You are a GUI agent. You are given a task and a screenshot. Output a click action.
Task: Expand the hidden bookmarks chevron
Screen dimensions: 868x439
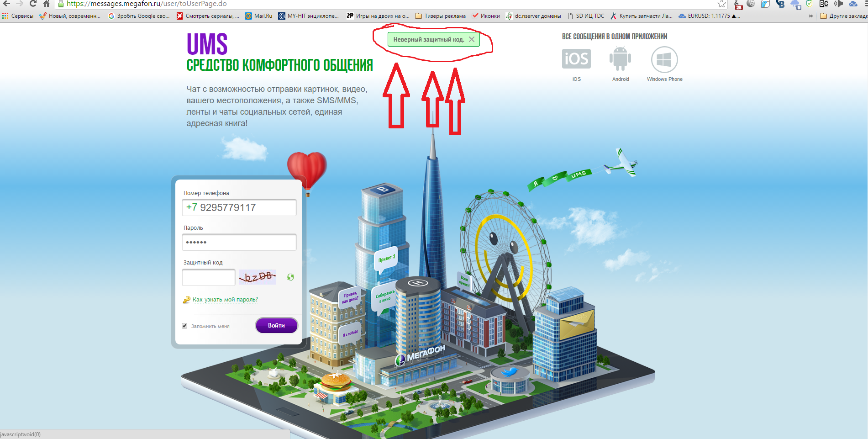pyautogui.click(x=810, y=16)
